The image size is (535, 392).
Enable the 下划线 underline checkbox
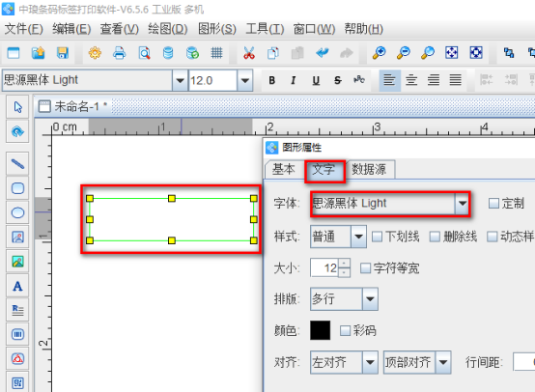coord(377,237)
